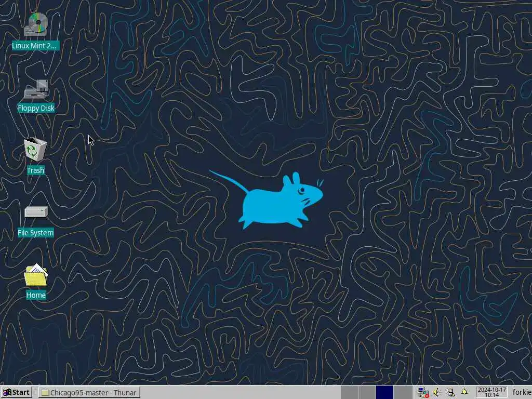Open the Start menu

click(x=16, y=392)
